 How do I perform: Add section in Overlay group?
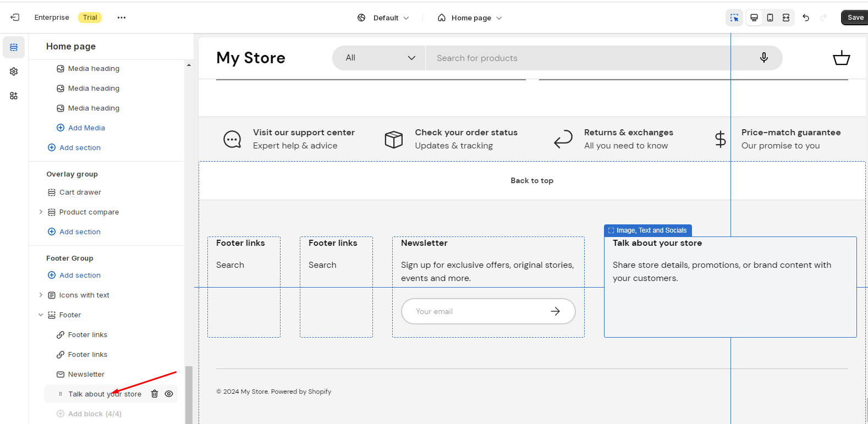(x=74, y=232)
